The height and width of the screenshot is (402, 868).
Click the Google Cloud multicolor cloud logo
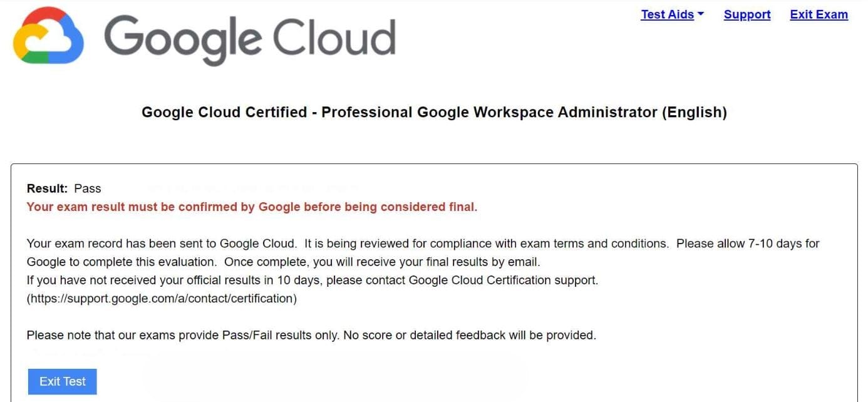click(48, 36)
